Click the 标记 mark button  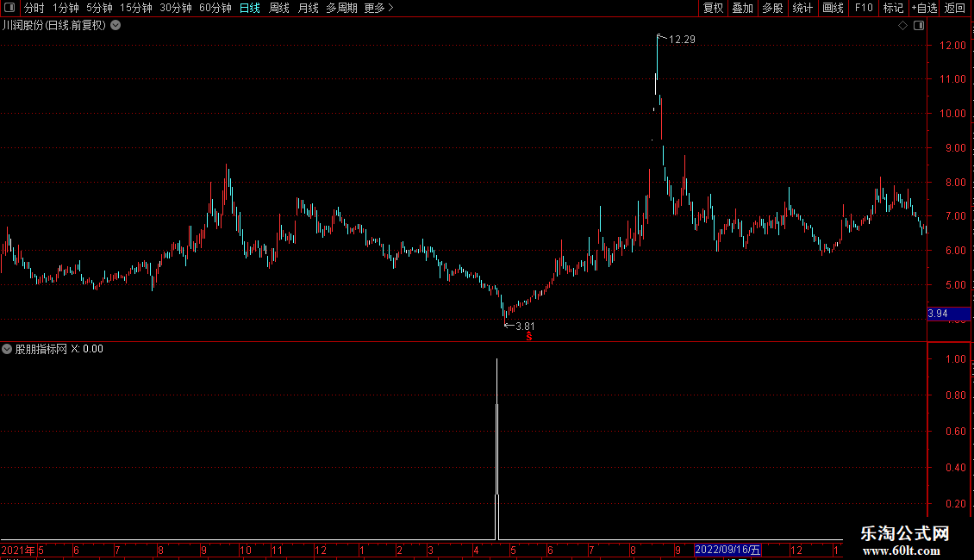tap(893, 8)
